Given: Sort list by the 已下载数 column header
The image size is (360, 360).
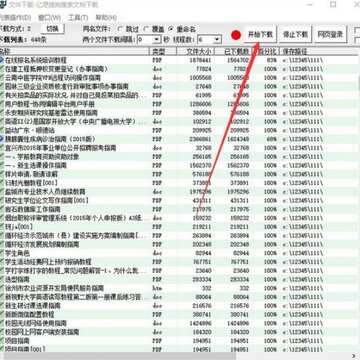Looking at the screenshot, I should click(x=233, y=51).
